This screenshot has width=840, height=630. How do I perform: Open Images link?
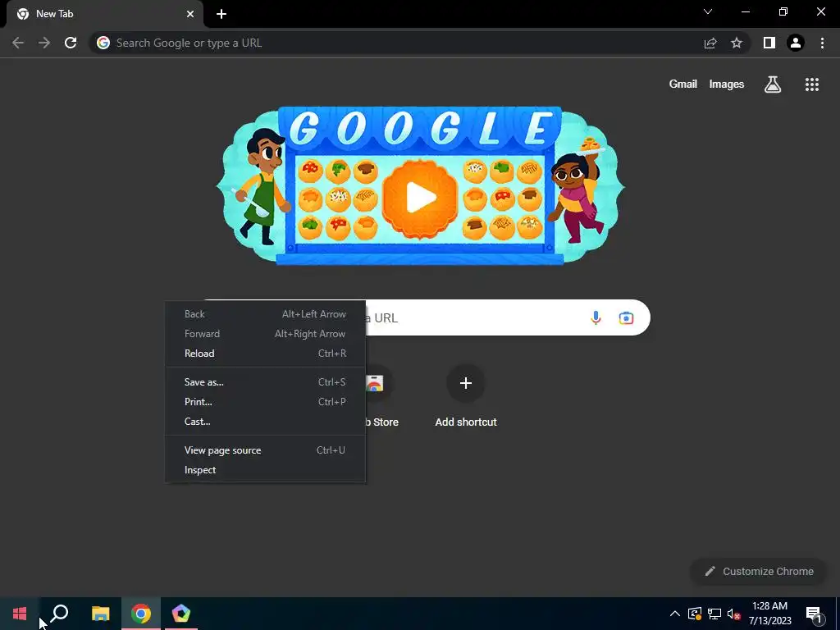point(727,84)
